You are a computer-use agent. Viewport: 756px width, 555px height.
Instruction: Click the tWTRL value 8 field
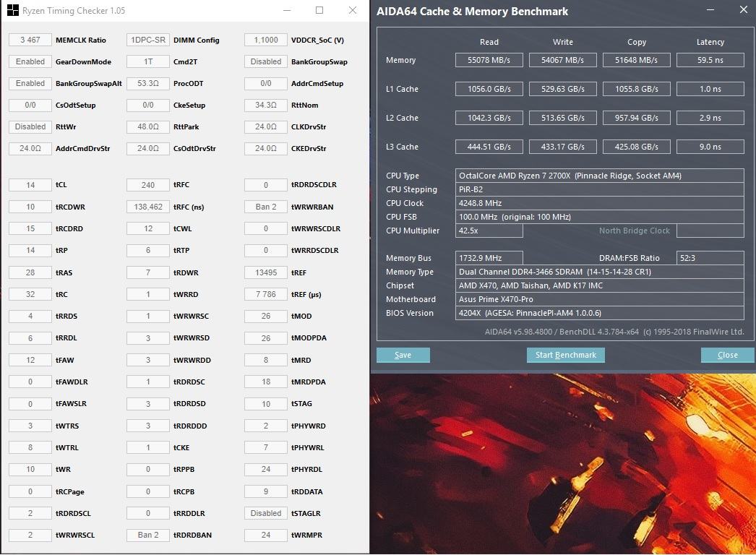point(30,448)
